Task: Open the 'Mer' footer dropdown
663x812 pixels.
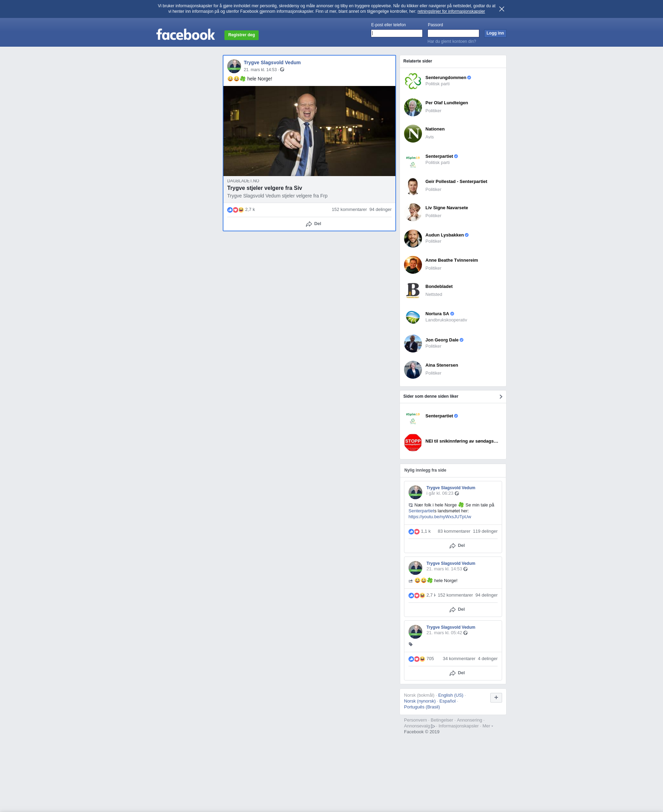Action: (488, 726)
